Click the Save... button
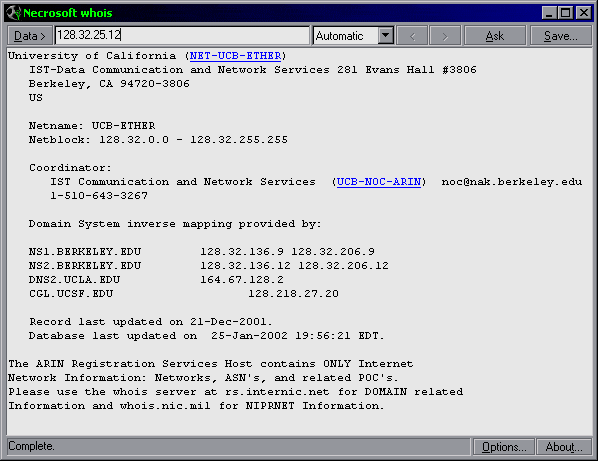The width and height of the screenshot is (598, 461). (x=561, y=36)
